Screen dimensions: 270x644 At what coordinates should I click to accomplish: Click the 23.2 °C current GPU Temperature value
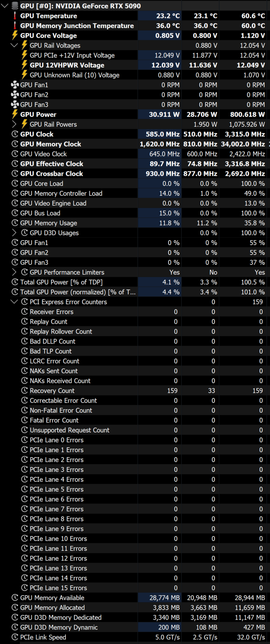coord(168,16)
